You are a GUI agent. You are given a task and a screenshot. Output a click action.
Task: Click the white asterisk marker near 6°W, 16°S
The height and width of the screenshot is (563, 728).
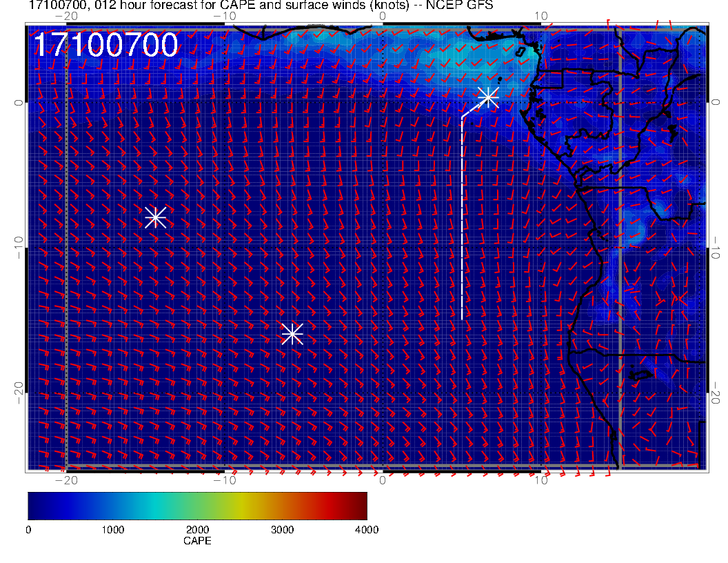[x=292, y=334]
